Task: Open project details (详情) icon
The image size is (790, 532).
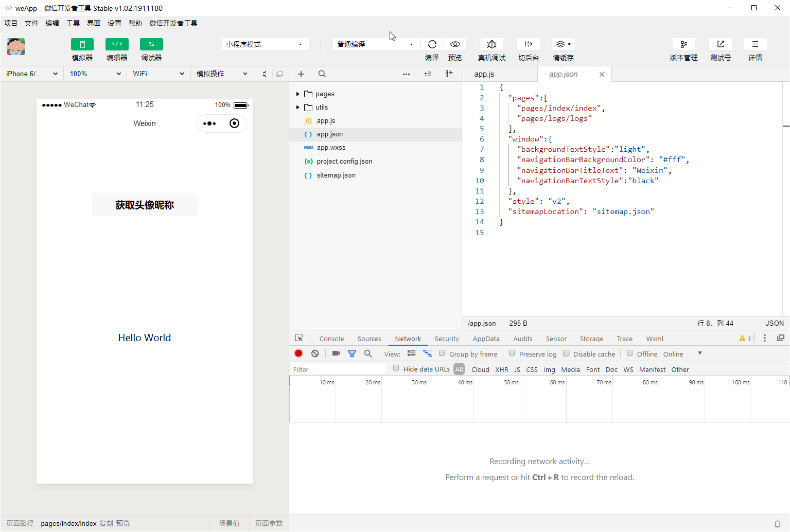Action: (755, 44)
